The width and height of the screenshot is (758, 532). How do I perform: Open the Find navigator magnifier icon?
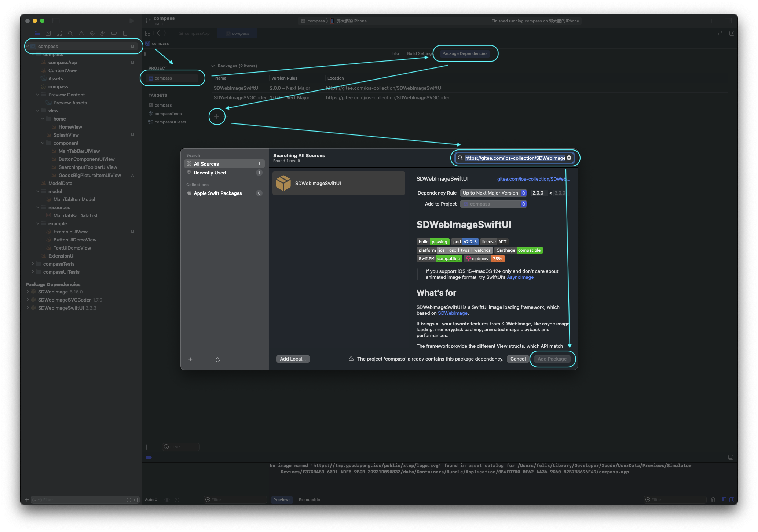[70, 33]
